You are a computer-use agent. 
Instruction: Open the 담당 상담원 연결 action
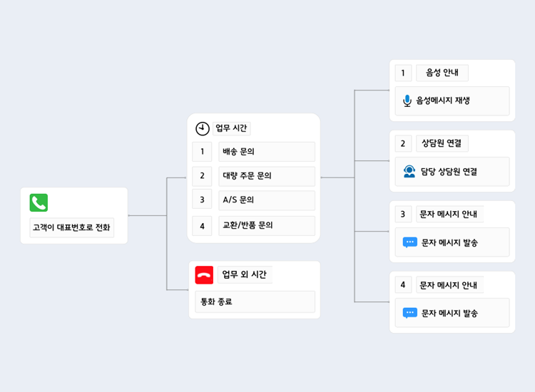coord(452,172)
